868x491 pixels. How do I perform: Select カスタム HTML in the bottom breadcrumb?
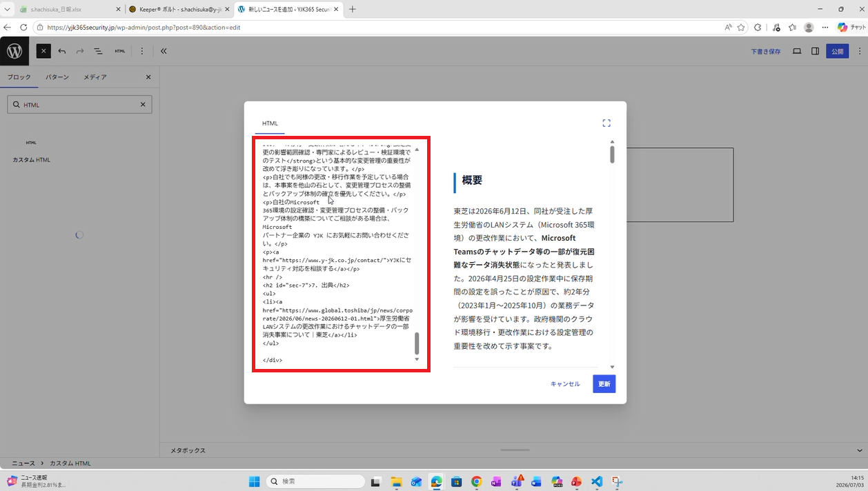coord(70,463)
